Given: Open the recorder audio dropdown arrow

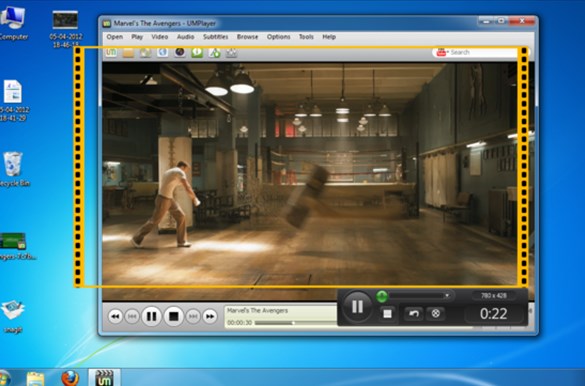Looking at the screenshot, I should click(447, 296).
